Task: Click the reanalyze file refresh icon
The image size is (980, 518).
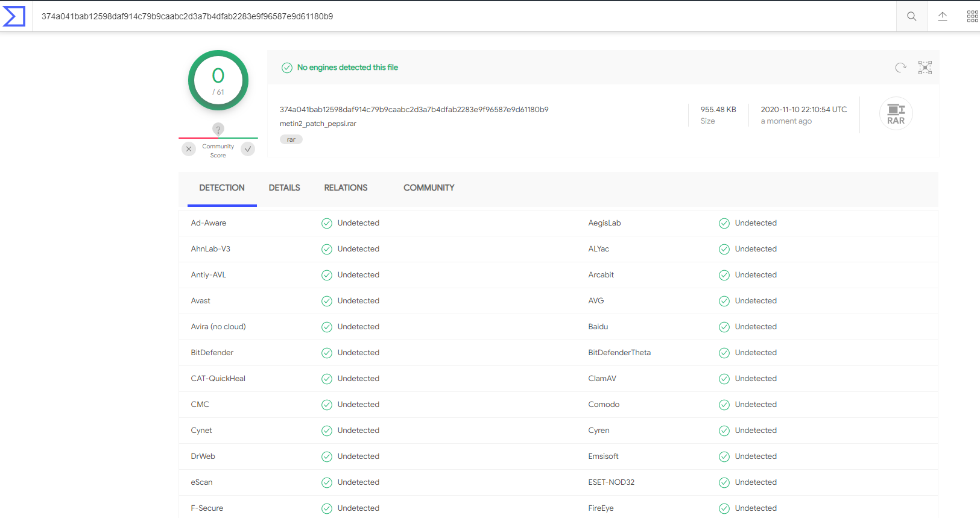Action: (x=900, y=68)
